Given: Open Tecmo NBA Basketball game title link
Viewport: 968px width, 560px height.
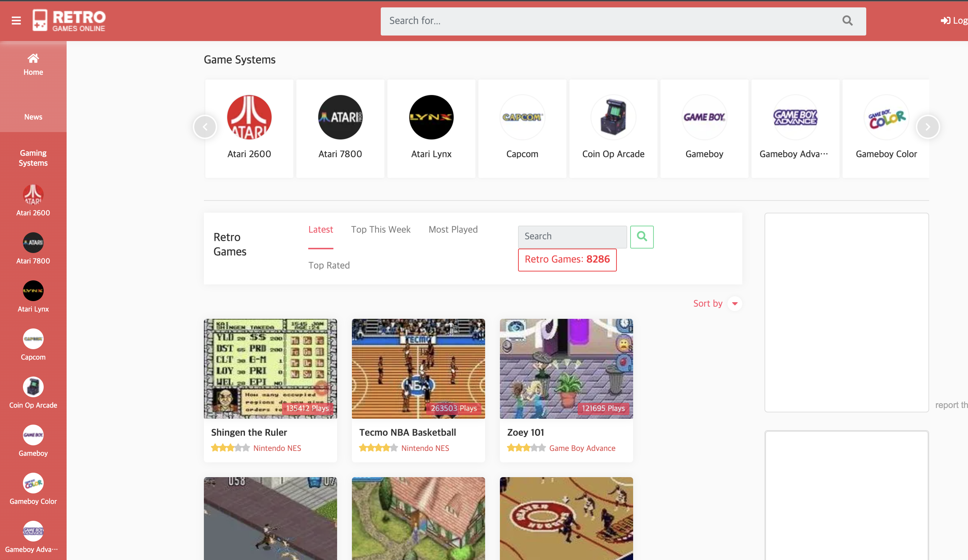Looking at the screenshot, I should coord(407,432).
